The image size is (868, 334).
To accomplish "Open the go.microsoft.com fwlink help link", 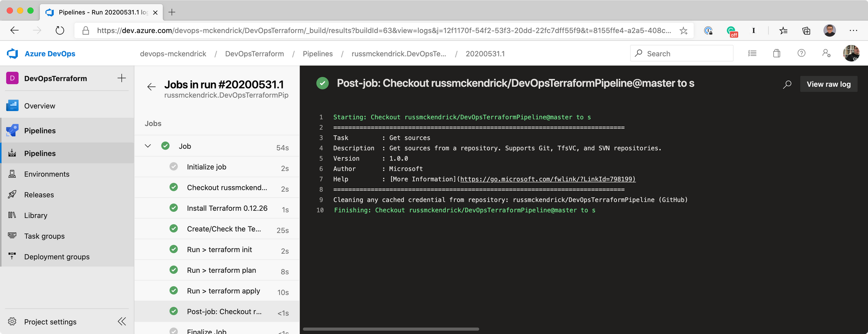I will [548, 179].
